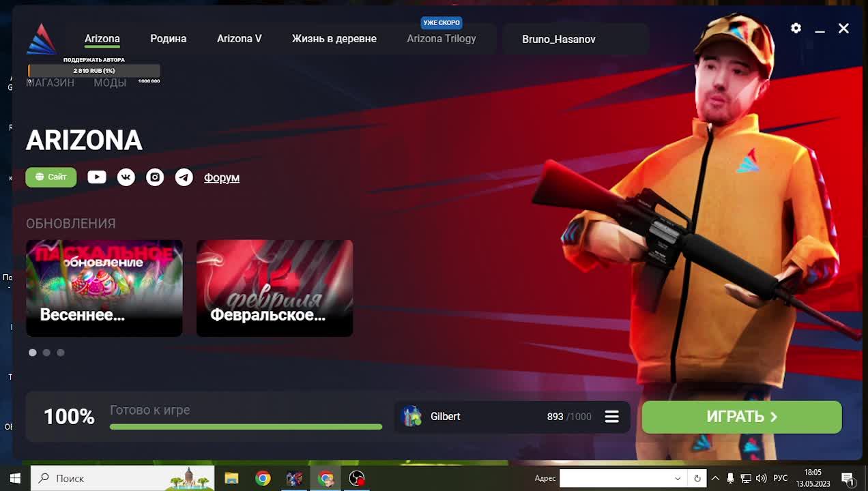Open the network tray icon
This screenshot has width=868, height=491.
[x=746, y=478]
